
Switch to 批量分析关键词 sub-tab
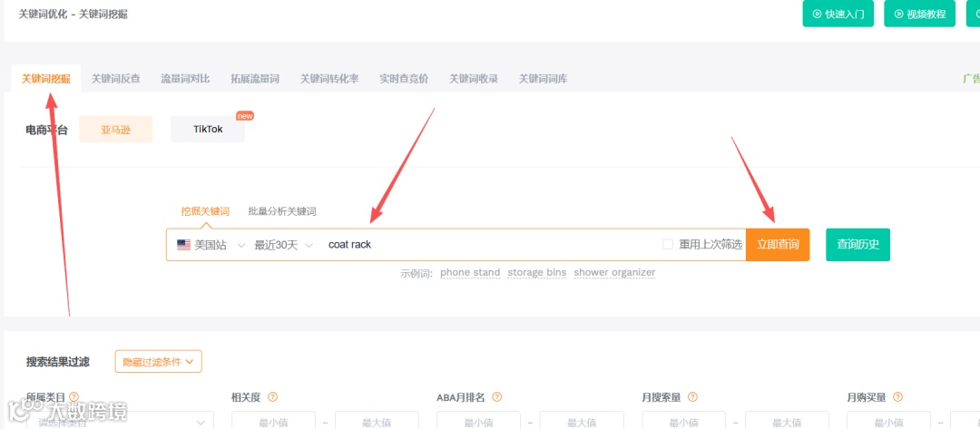pyautogui.click(x=282, y=211)
